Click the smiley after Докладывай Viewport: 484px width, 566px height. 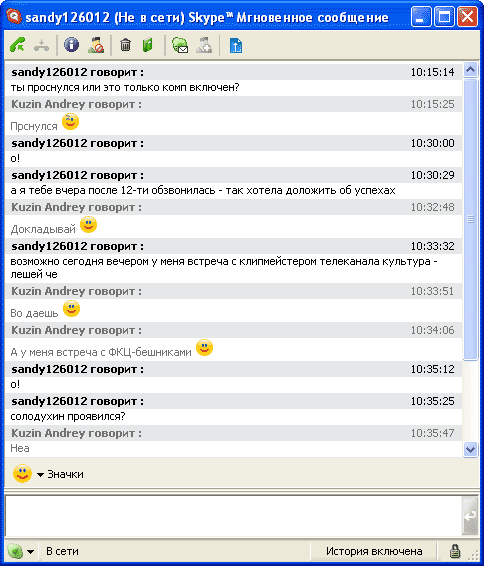click(88, 225)
